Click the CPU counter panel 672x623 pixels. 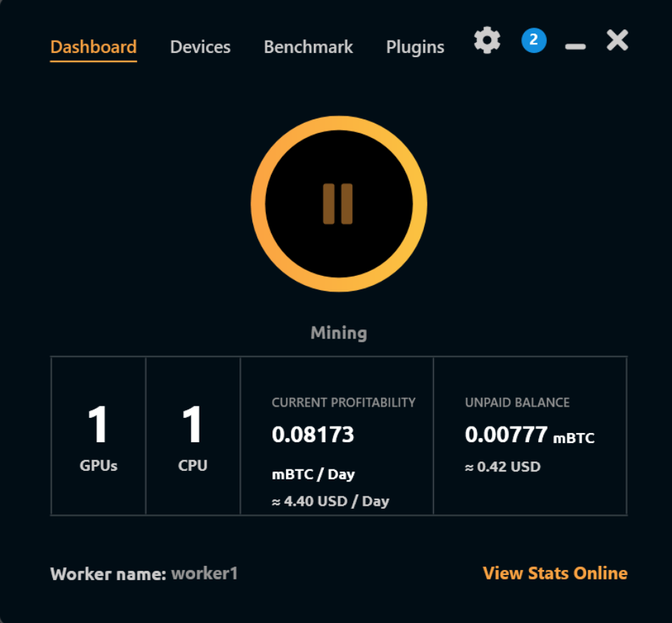[x=192, y=434]
